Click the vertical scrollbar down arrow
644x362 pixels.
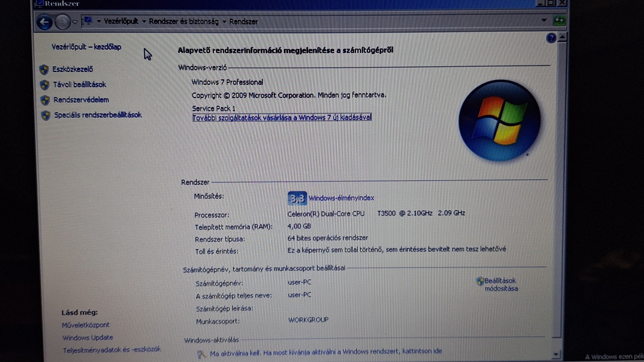556,355
